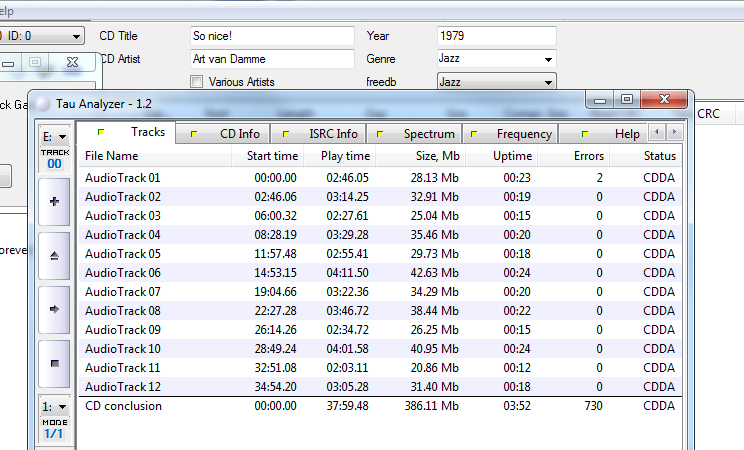Select the AudioTrack 08 row
The height and width of the screenshot is (450, 744).
coord(380,310)
